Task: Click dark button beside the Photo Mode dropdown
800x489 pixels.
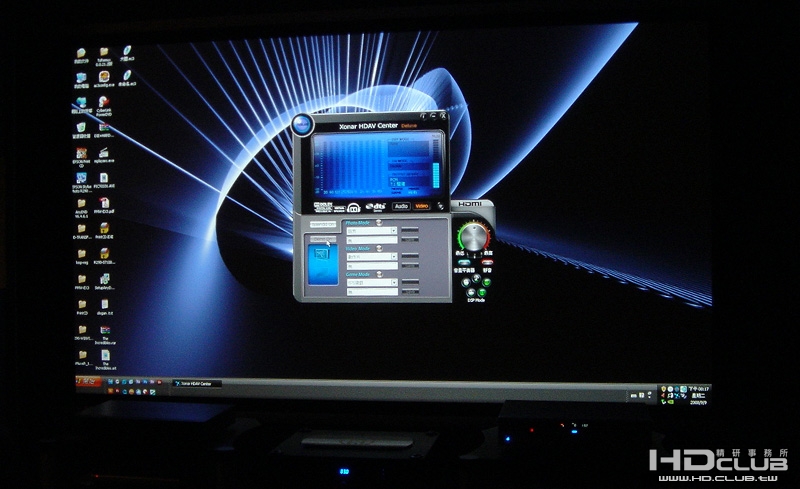Action: click(410, 230)
